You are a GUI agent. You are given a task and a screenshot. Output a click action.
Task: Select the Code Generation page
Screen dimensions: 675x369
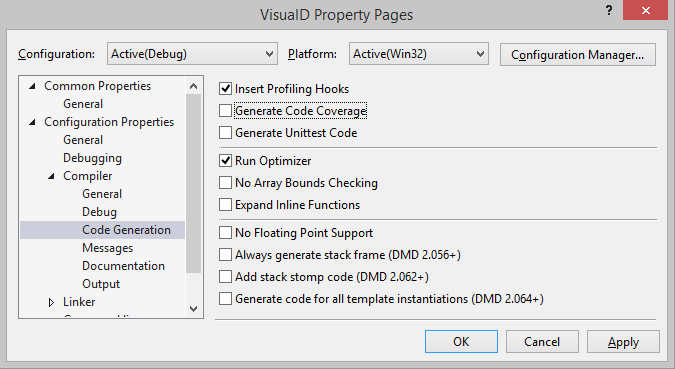pos(126,230)
